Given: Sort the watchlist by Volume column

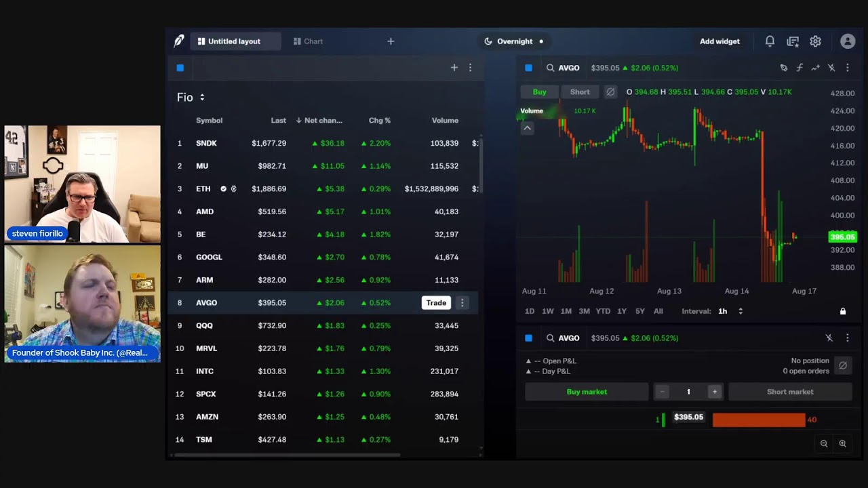Looking at the screenshot, I should point(445,121).
